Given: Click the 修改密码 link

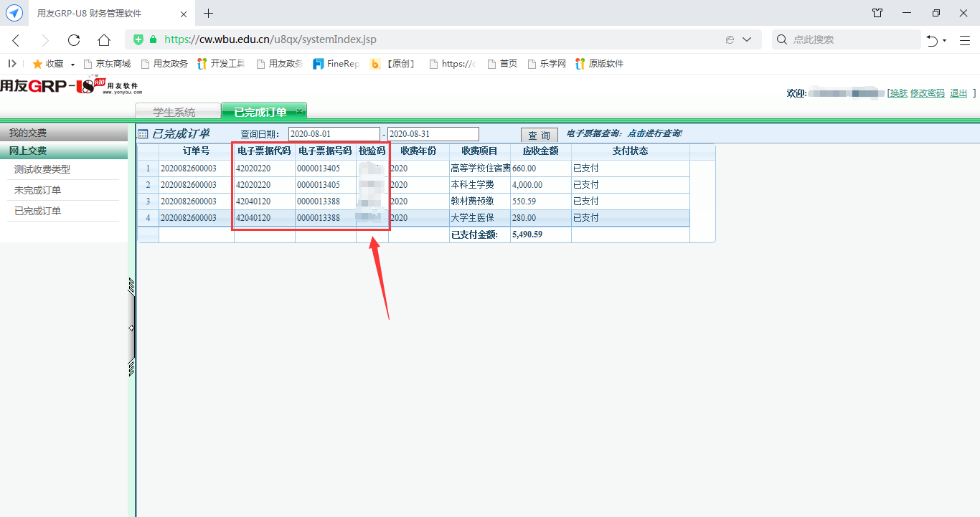Looking at the screenshot, I should [x=927, y=93].
